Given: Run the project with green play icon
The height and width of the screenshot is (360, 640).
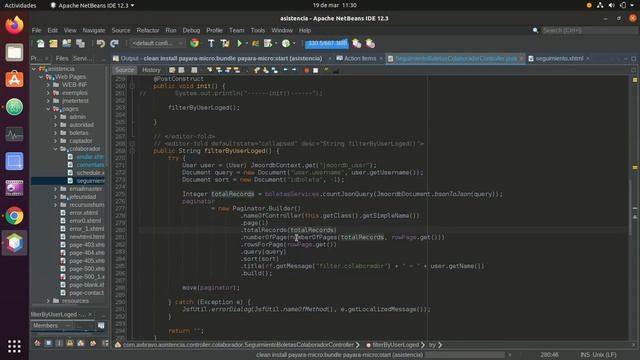Looking at the screenshot, I should (x=240, y=43).
